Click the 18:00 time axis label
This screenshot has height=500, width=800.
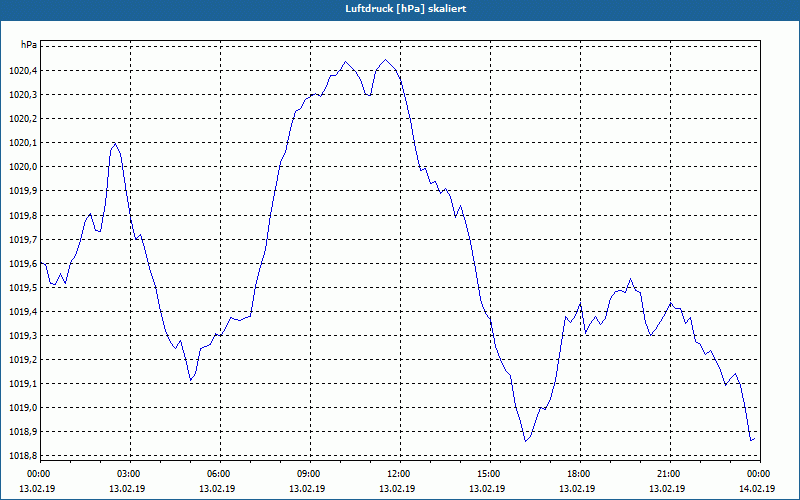click(578, 474)
